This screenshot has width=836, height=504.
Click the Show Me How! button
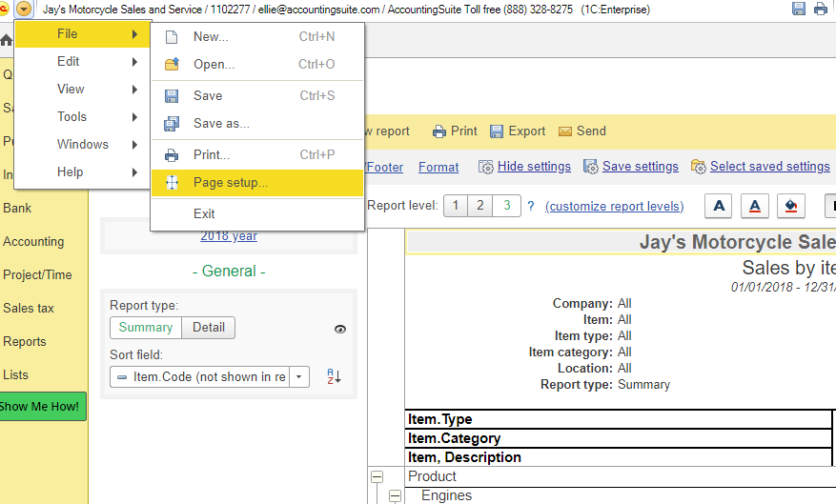[x=43, y=407]
